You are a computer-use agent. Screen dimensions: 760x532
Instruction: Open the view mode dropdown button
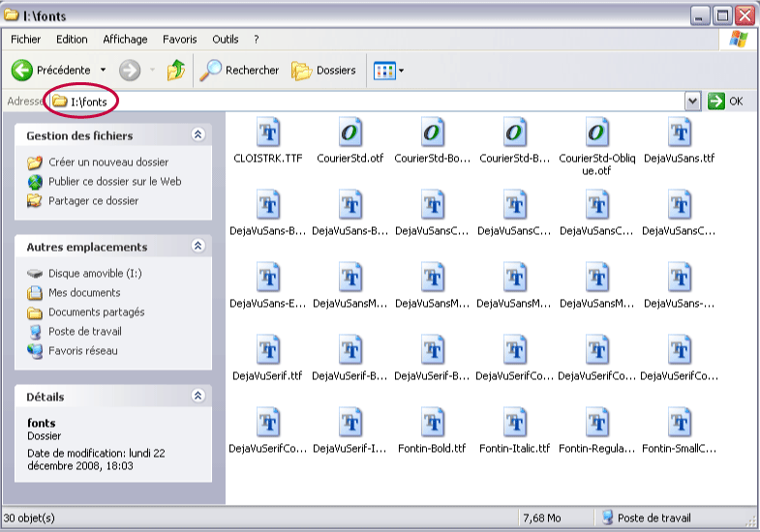tap(388, 71)
